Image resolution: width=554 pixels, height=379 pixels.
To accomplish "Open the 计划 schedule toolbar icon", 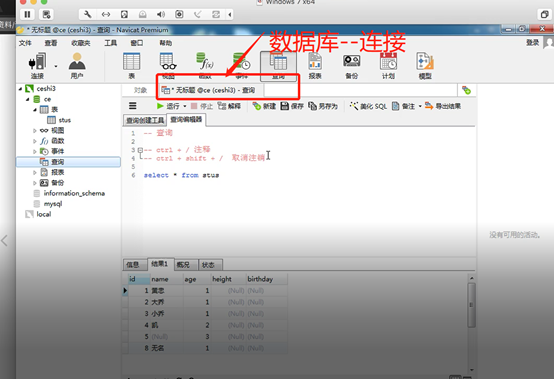I will 388,66.
